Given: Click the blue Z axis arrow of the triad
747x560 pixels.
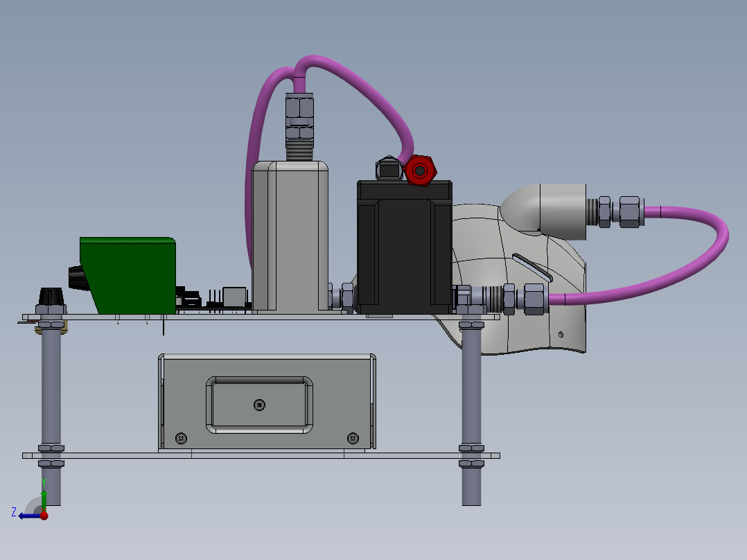Looking at the screenshot, I should [28, 516].
